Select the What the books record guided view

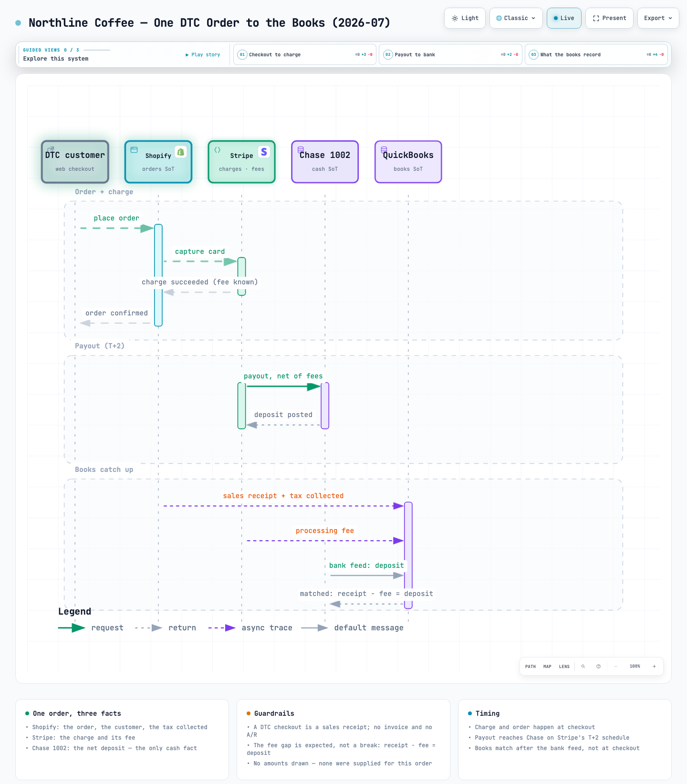(596, 54)
